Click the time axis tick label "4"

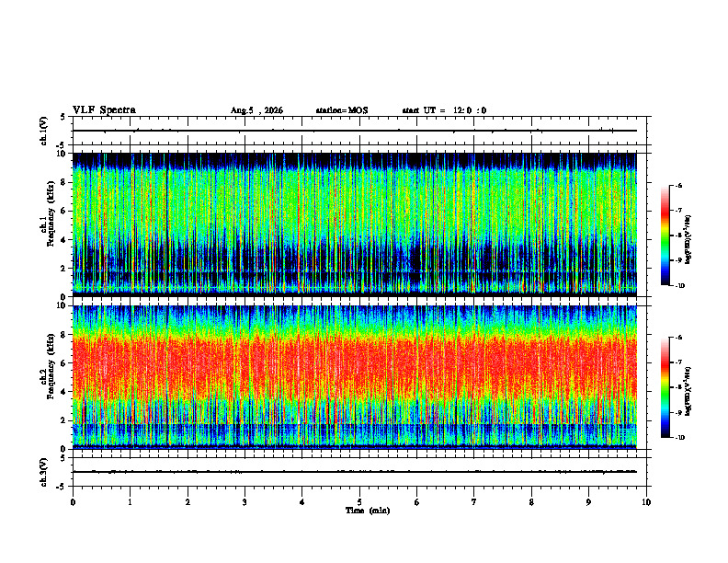coord(302,502)
